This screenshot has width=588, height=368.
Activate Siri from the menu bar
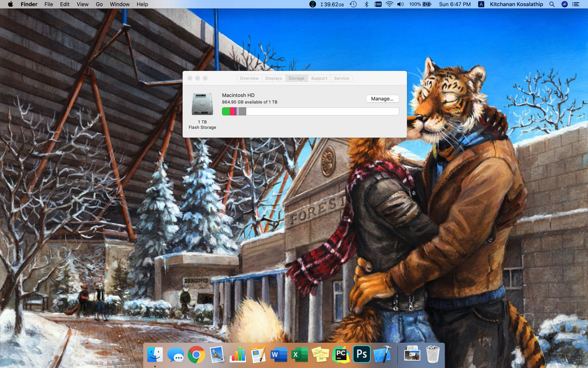565,4
